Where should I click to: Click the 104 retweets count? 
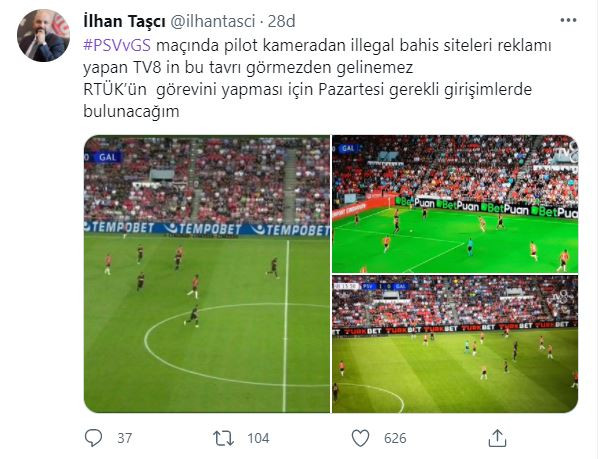(x=258, y=438)
